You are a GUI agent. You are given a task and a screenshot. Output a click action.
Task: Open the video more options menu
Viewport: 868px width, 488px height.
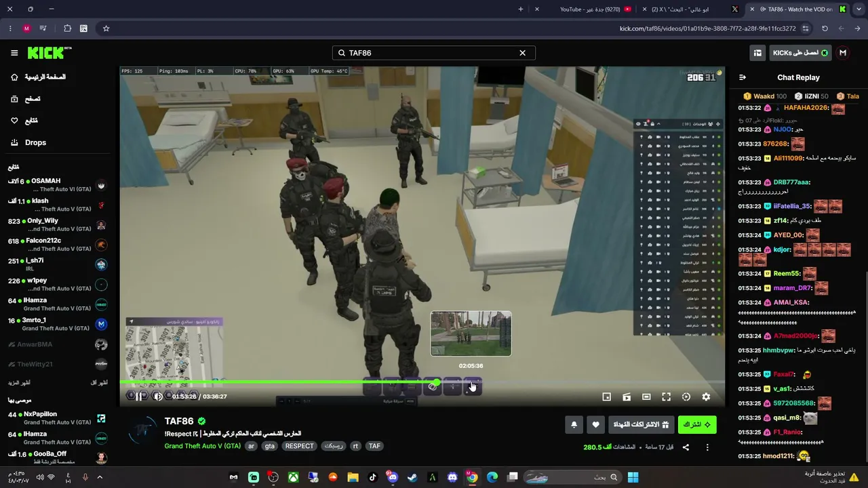pyautogui.click(x=707, y=447)
